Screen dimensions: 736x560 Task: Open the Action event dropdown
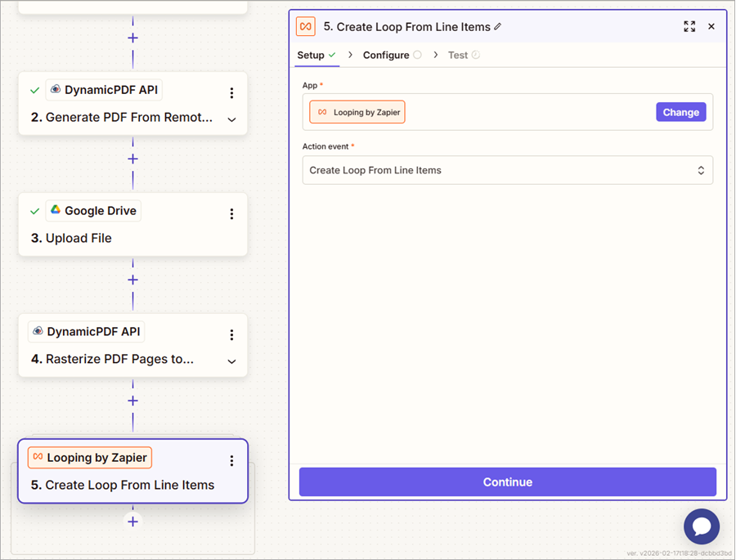(507, 170)
